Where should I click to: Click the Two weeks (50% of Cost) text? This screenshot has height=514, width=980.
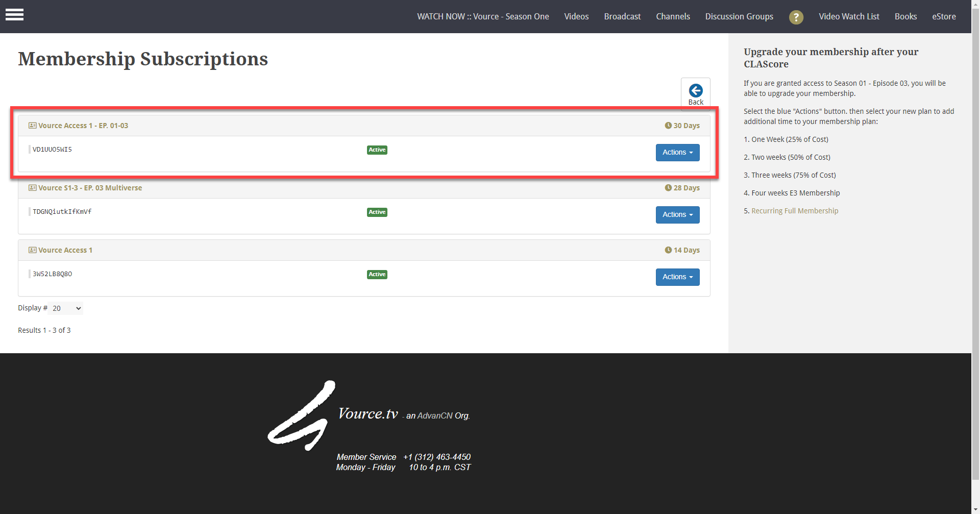tap(791, 157)
